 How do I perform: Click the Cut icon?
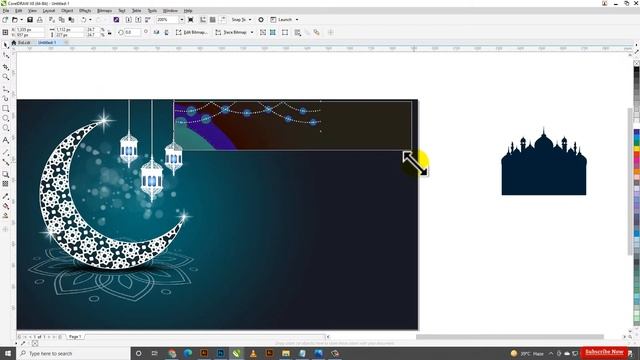[x=52, y=20]
